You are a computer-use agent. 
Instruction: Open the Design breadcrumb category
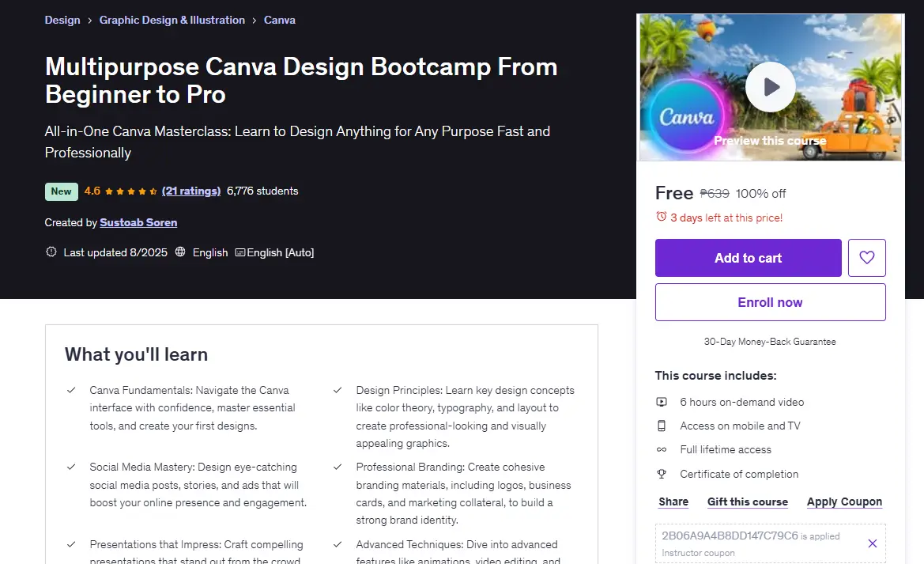[x=62, y=20]
